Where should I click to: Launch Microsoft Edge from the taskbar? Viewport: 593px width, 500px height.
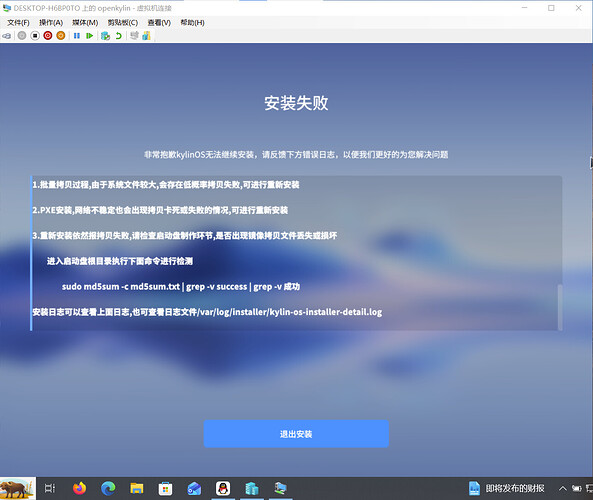pyautogui.click(x=108, y=488)
